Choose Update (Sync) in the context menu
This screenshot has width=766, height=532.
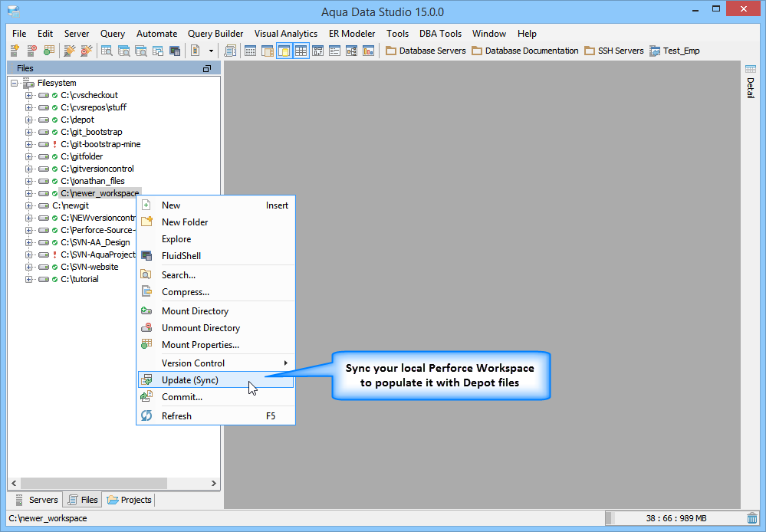click(216, 380)
